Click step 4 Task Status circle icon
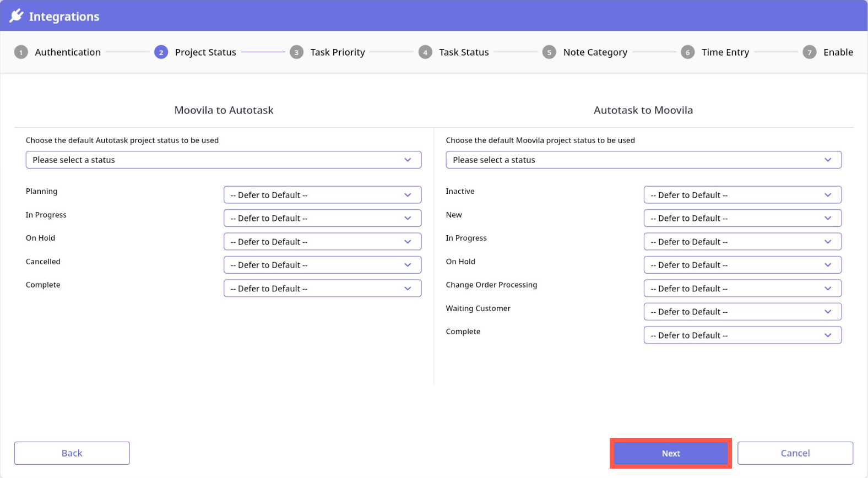Viewport: 868px width, 478px height. pyautogui.click(x=425, y=52)
